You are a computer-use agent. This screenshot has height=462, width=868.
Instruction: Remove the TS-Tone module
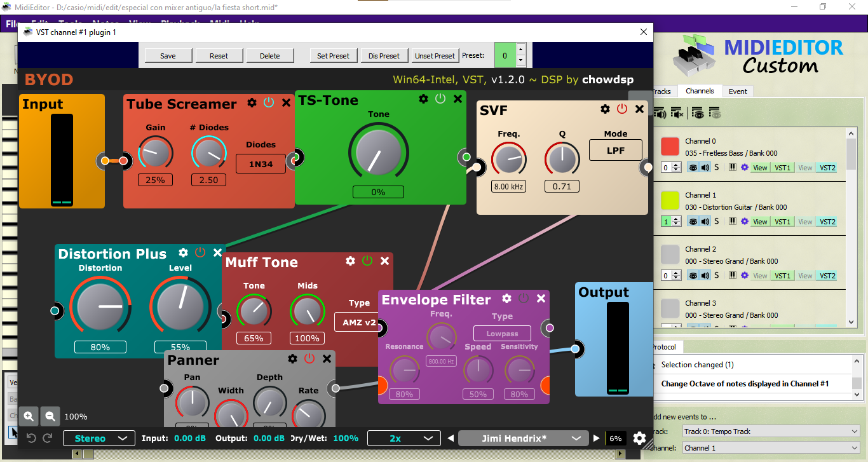point(458,99)
